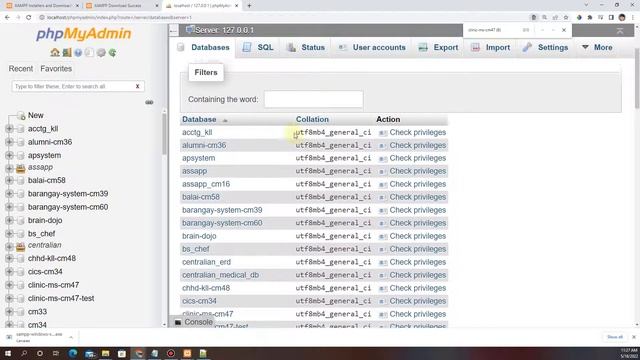640x360 pixels.
Task: Open the navigation panel settings gear icon
Action: pos(101,53)
